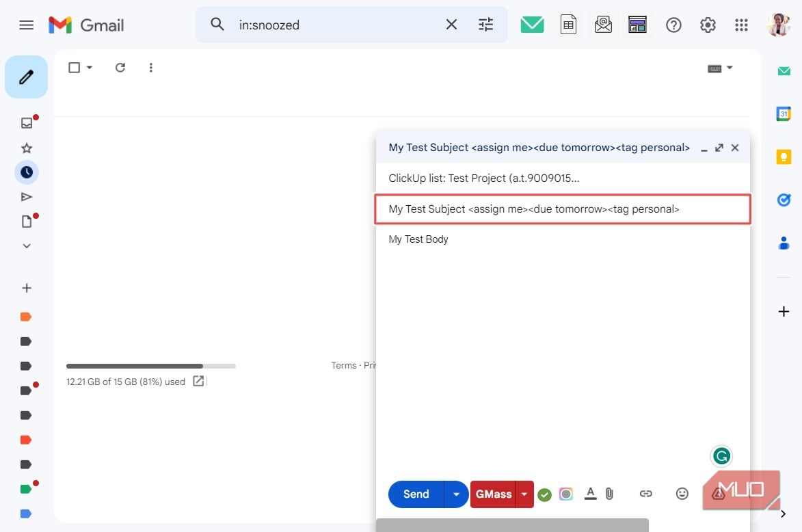This screenshot has height=532, width=802.
Task: Open Gmail Settings gear
Action: [708, 25]
